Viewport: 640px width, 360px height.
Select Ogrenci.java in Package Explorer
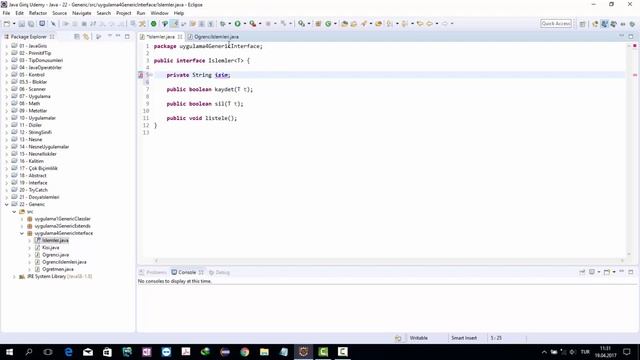55,255
